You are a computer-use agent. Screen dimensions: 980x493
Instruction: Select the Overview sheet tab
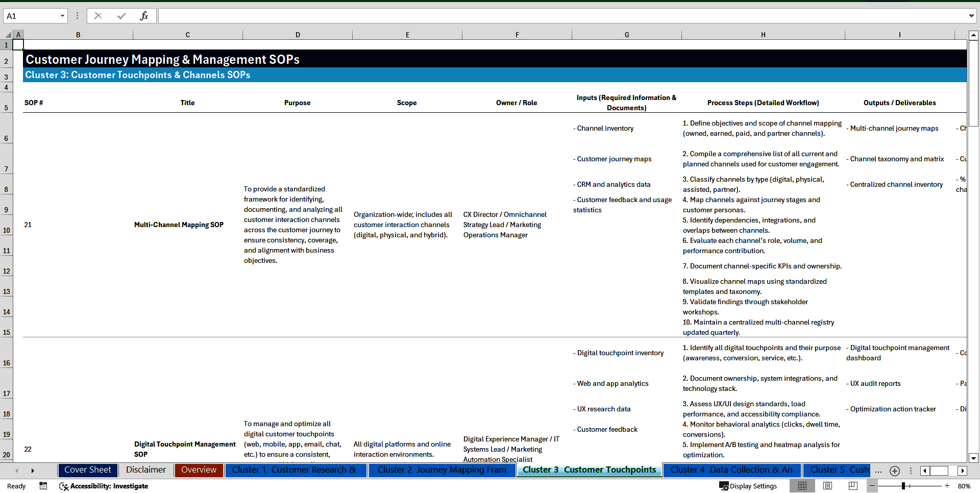click(199, 470)
